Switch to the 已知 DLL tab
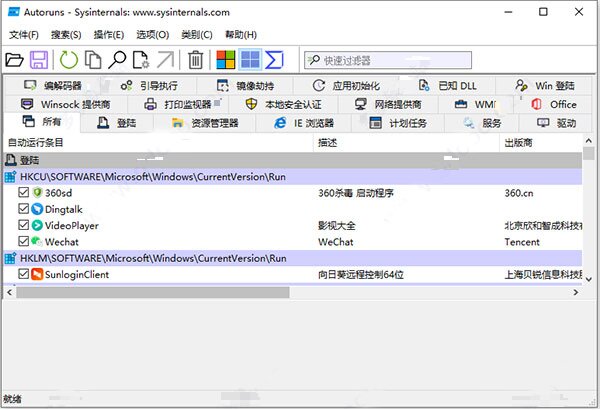This screenshot has height=410, width=600. click(x=447, y=85)
